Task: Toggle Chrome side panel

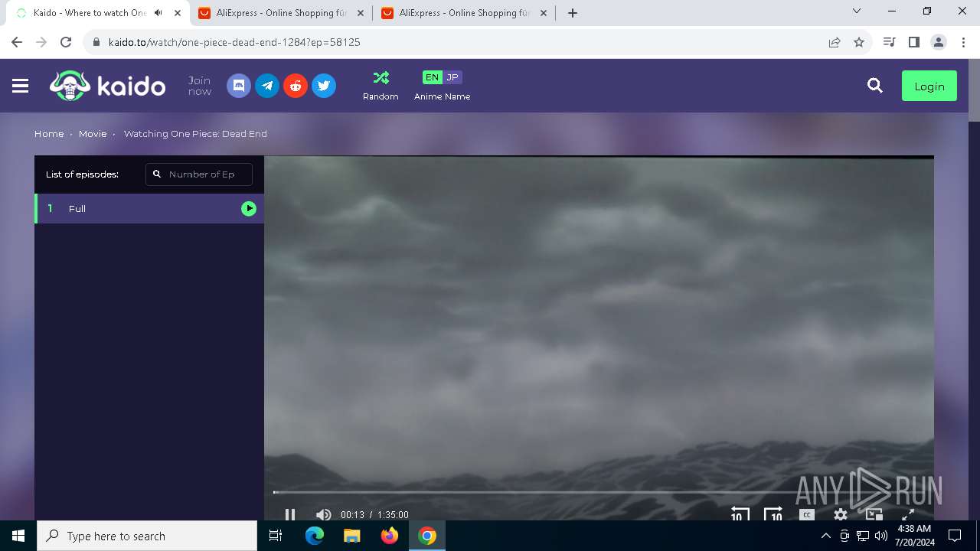Action: pos(913,42)
